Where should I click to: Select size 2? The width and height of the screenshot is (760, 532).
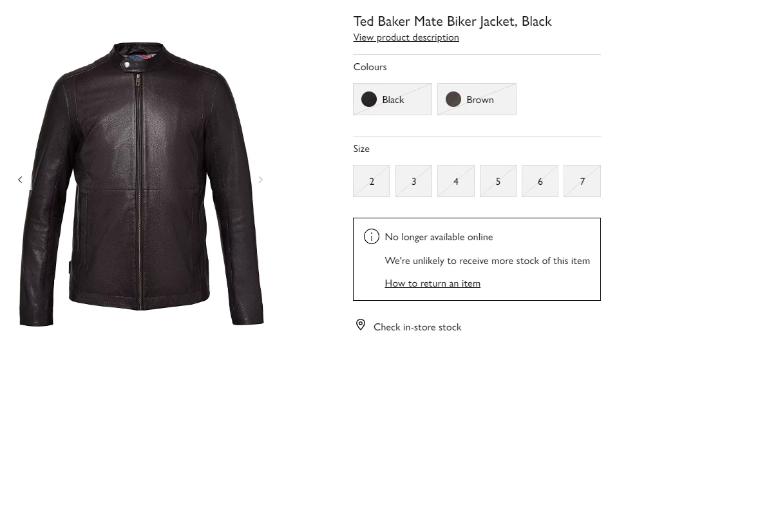[x=371, y=181]
